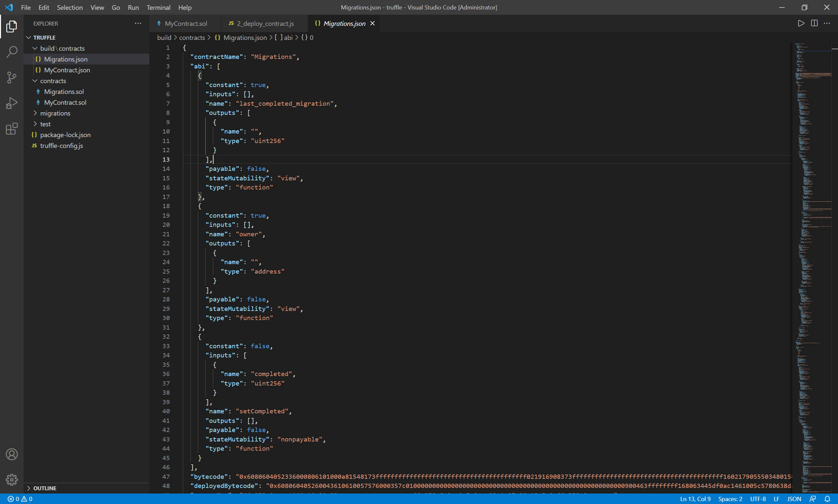Collapse the build\contracts folder
838x504 pixels.
(62, 48)
